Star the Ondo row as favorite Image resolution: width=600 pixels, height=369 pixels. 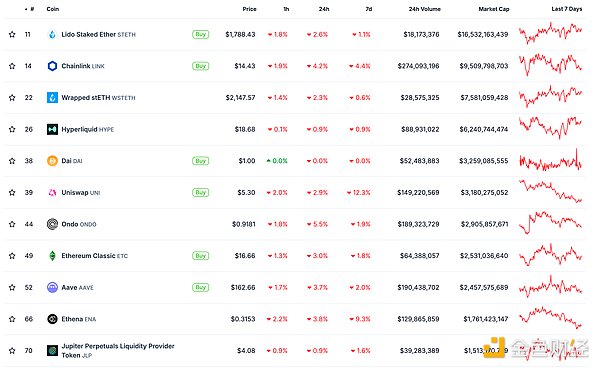(12, 224)
